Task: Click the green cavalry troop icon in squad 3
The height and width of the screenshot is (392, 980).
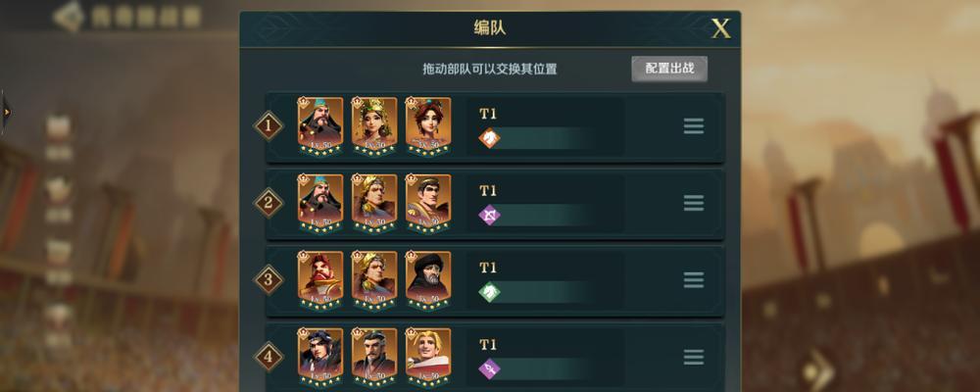Action: pyautogui.click(x=489, y=292)
